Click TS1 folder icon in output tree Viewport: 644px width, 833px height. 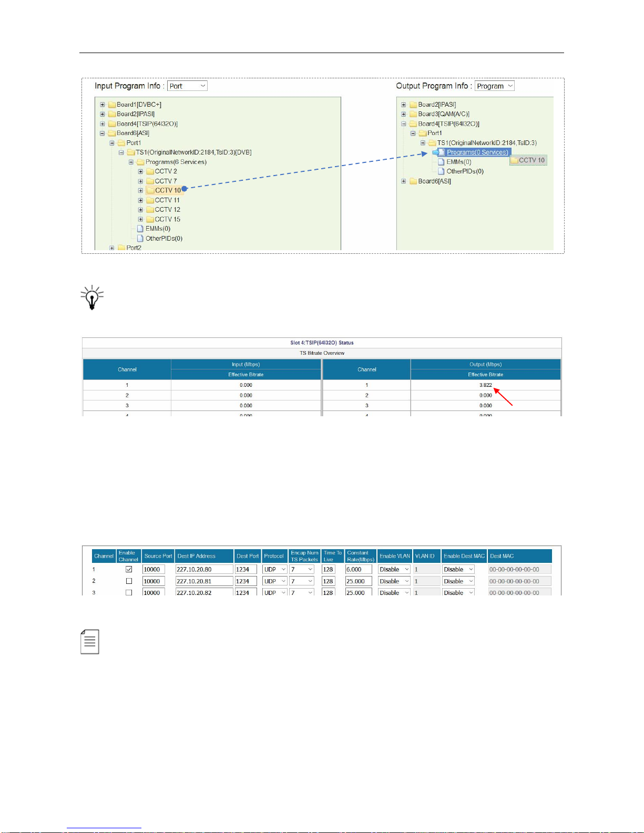click(432, 143)
